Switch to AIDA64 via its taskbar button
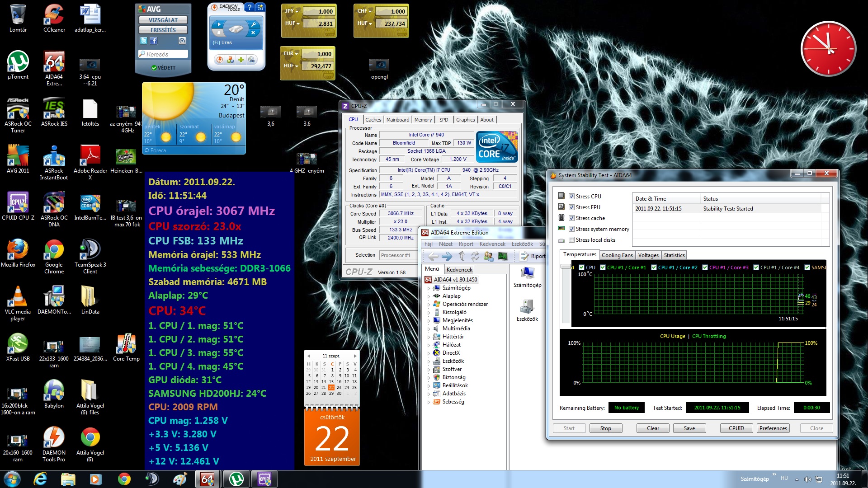 pos(207,479)
